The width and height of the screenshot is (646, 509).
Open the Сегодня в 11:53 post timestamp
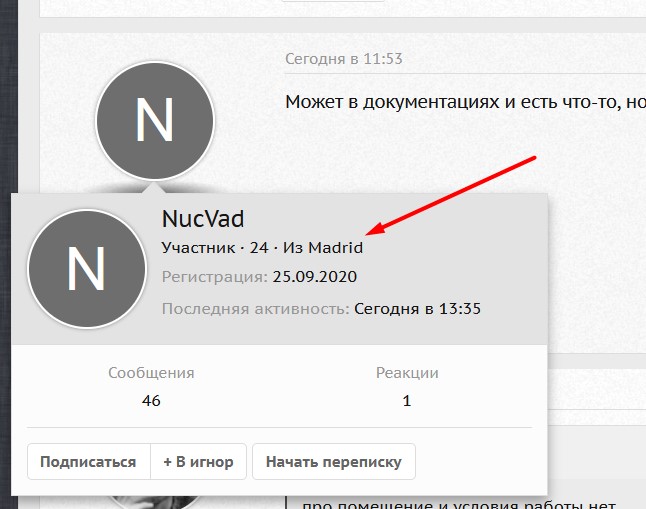pos(344,59)
